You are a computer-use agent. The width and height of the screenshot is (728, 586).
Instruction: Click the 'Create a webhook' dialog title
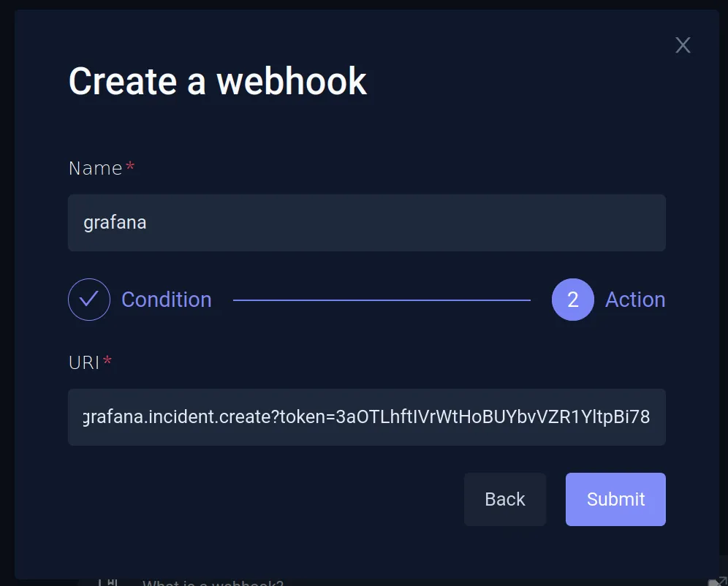click(x=217, y=81)
